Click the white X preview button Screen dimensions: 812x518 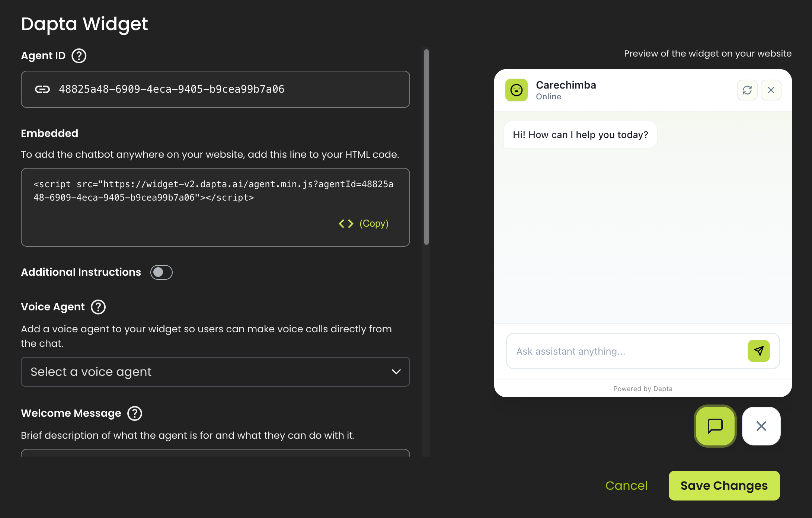[x=761, y=426]
